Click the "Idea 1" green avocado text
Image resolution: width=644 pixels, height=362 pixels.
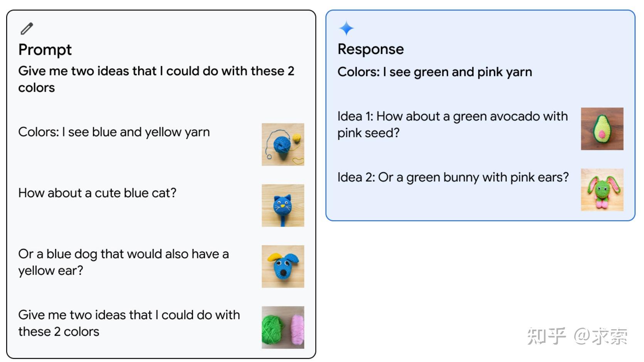(x=452, y=124)
